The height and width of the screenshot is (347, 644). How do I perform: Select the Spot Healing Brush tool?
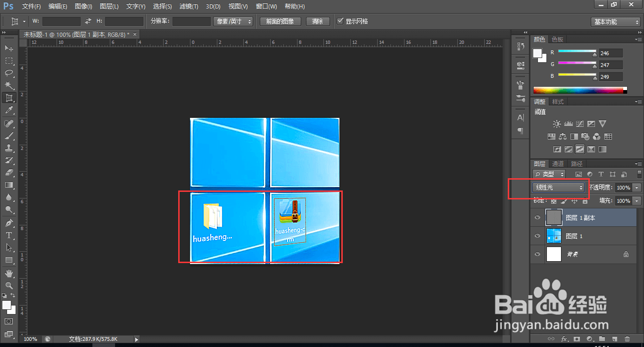coord(8,123)
